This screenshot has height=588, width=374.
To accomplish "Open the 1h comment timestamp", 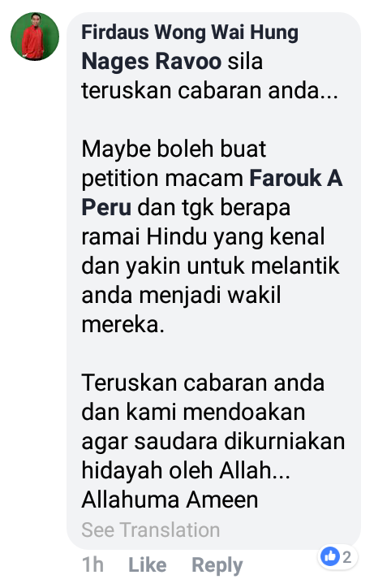I will click(92, 564).
